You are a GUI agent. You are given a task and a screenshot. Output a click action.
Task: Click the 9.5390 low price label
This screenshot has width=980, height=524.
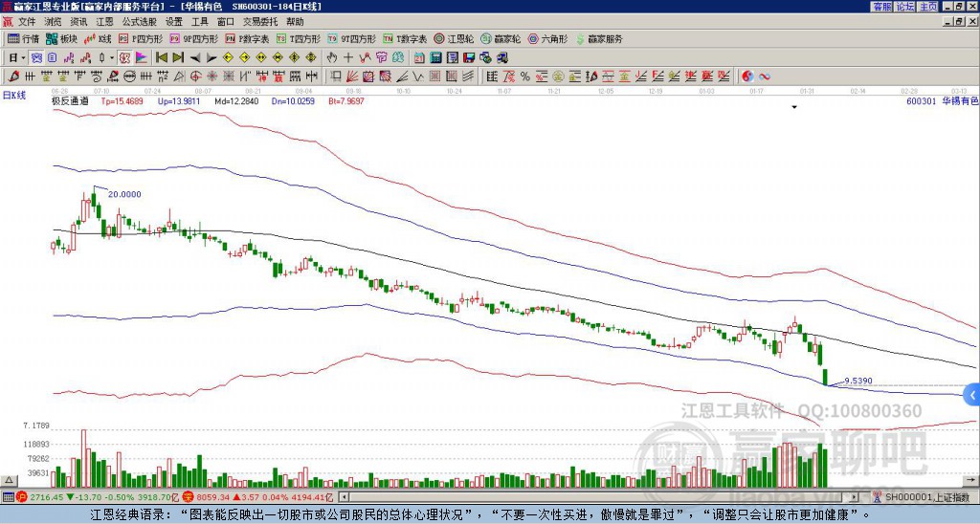click(x=858, y=381)
